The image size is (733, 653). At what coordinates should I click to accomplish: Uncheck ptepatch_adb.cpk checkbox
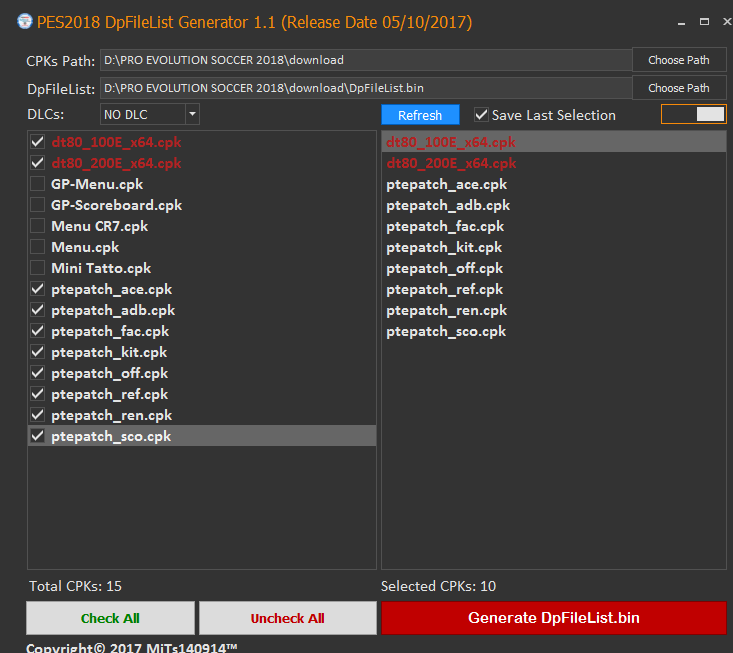(37, 310)
